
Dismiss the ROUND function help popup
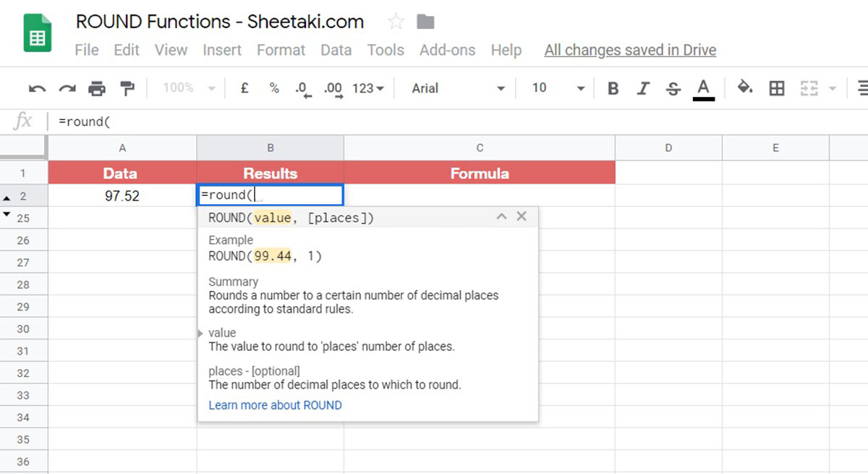(522, 216)
